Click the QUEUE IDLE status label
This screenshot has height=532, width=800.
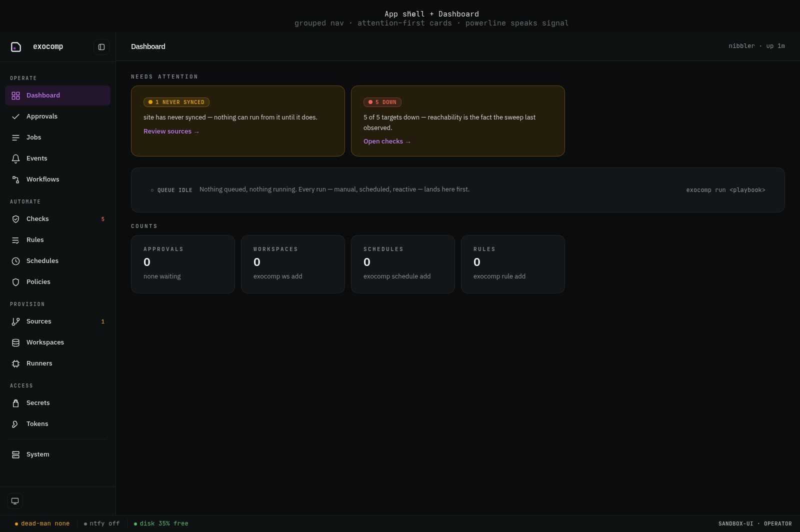point(171,190)
